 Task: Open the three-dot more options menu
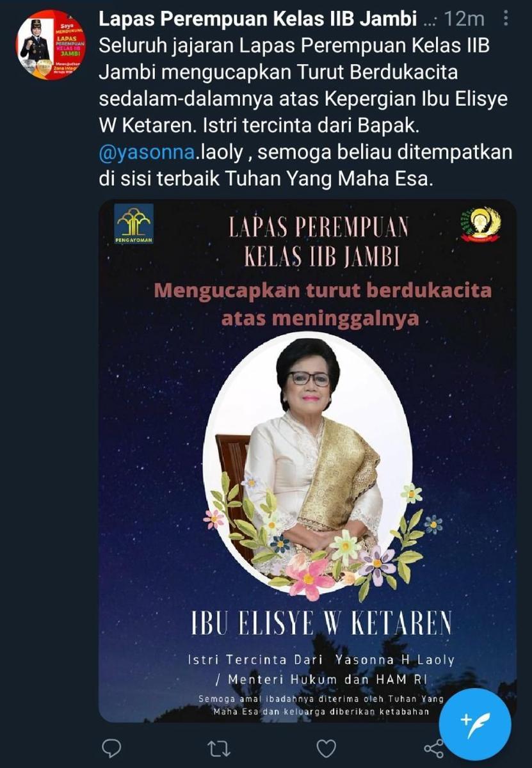click(506, 19)
